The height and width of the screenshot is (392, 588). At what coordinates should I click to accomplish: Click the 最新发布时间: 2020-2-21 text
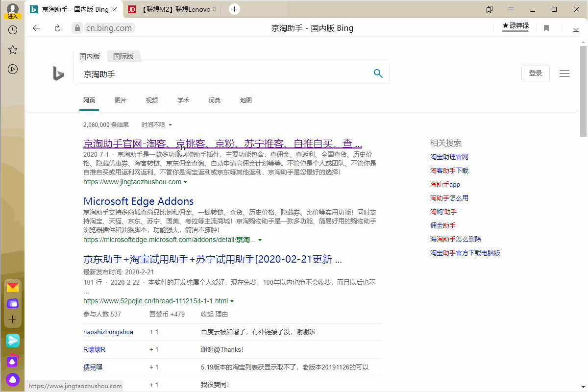pyautogui.click(x=119, y=272)
